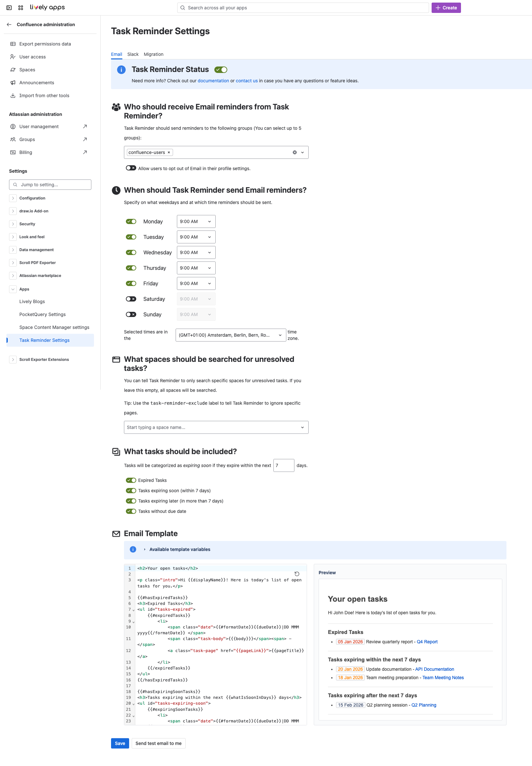532x766 pixels.
Task: Click the reset template icon in the editor
Action: (297, 574)
